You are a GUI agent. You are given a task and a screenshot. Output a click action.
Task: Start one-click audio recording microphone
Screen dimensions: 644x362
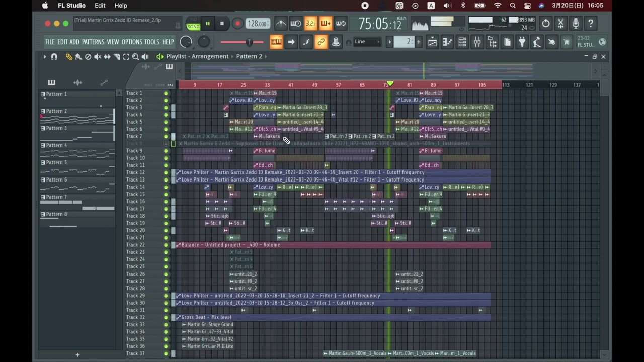point(576,23)
